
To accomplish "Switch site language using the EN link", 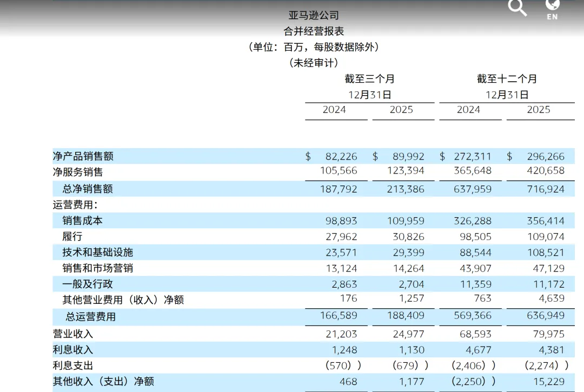I will tap(552, 16).
